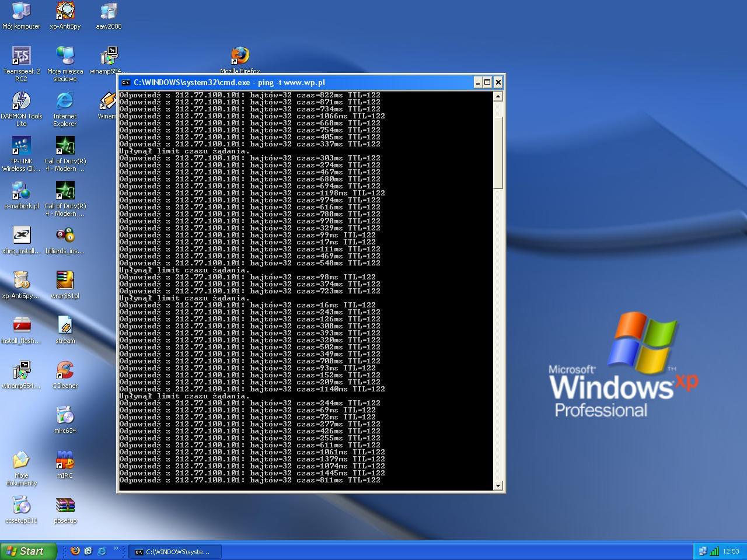The width and height of the screenshot is (747, 560).
Task: Click the ping line with czas=1445ms
Action: 252,473
